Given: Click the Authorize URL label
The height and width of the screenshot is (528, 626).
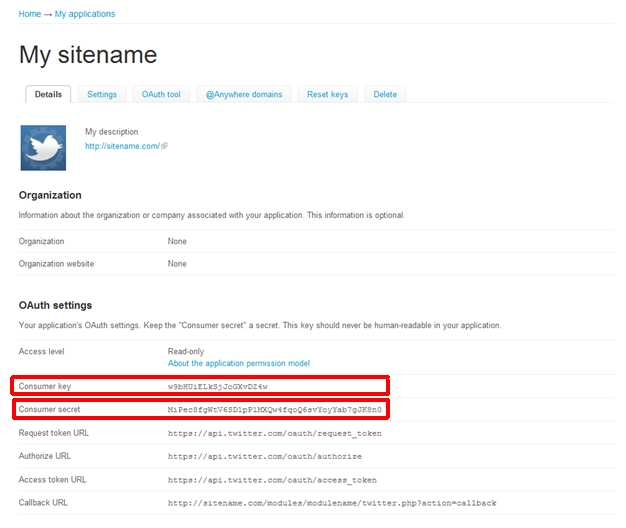Looking at the screenshot, I should click(44, 456).
